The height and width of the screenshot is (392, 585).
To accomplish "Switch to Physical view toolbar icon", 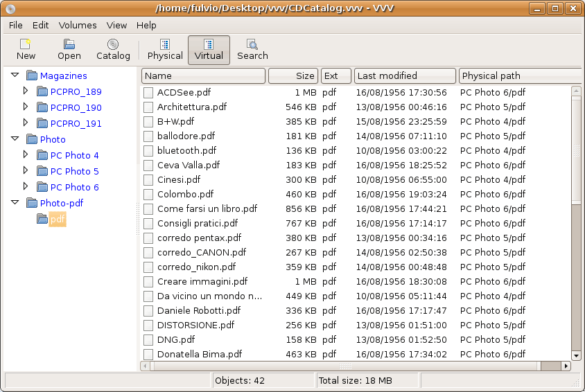I will coord(165,44).
